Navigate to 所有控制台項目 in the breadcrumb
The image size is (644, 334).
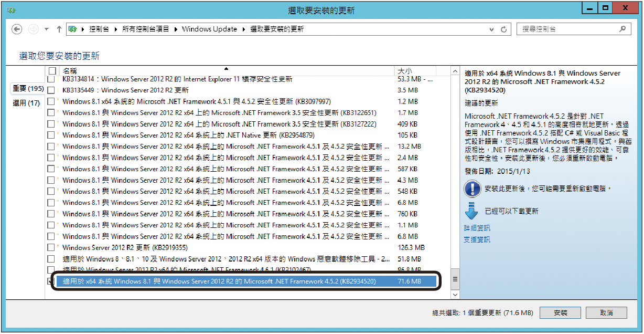pyautogui.click(x=146, y=29)
